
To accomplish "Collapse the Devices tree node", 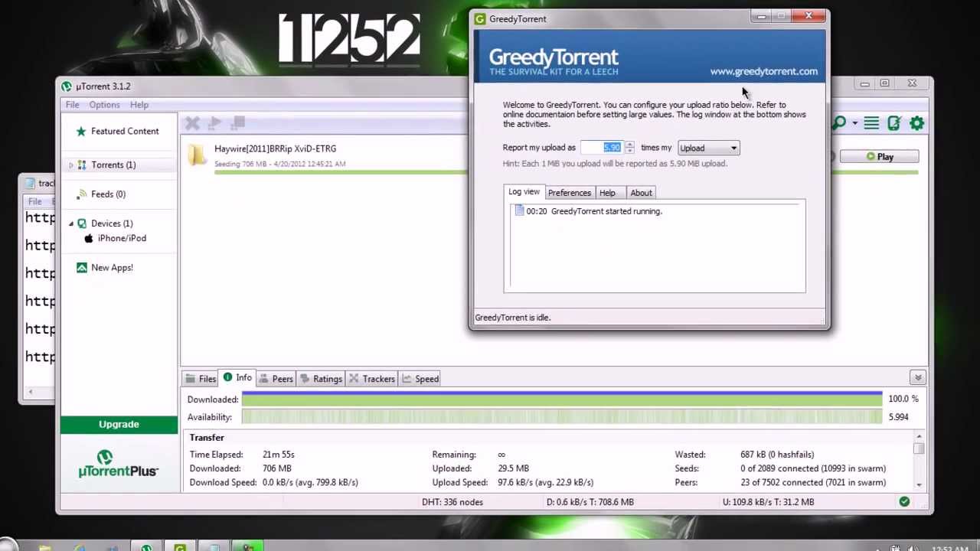I will 71,223.
